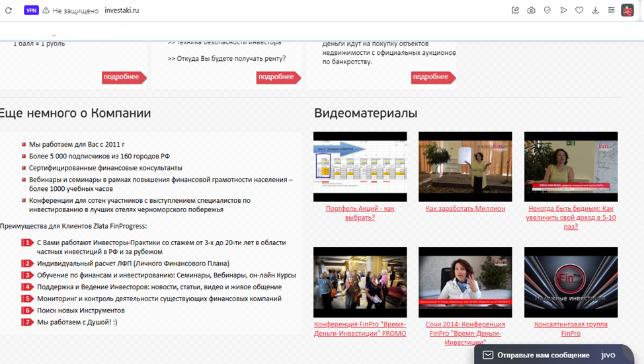Click the send/play arrow toolbar icon
This screenshot has width=644, height=364.
(563, 11)
